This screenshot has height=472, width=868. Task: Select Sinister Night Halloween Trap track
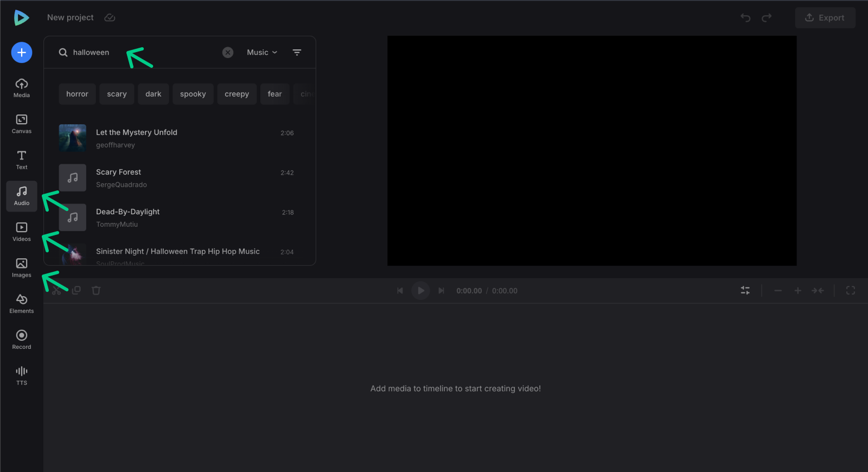coord(178,251)
